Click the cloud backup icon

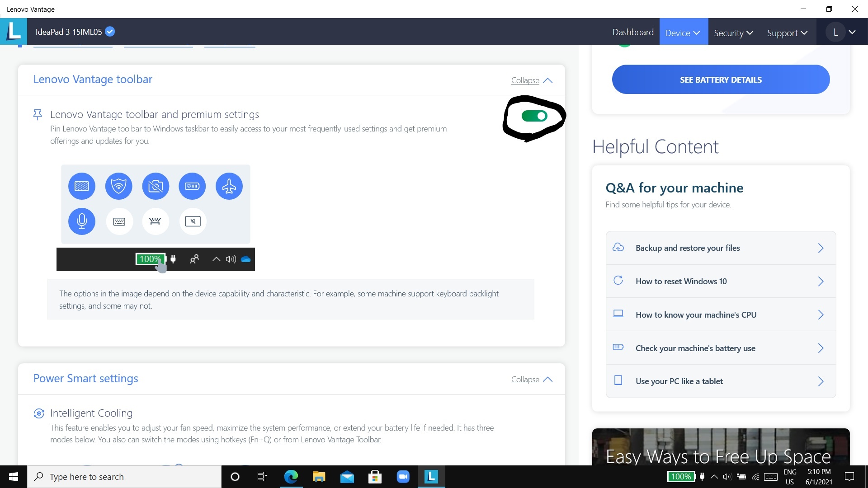point(618,248)
